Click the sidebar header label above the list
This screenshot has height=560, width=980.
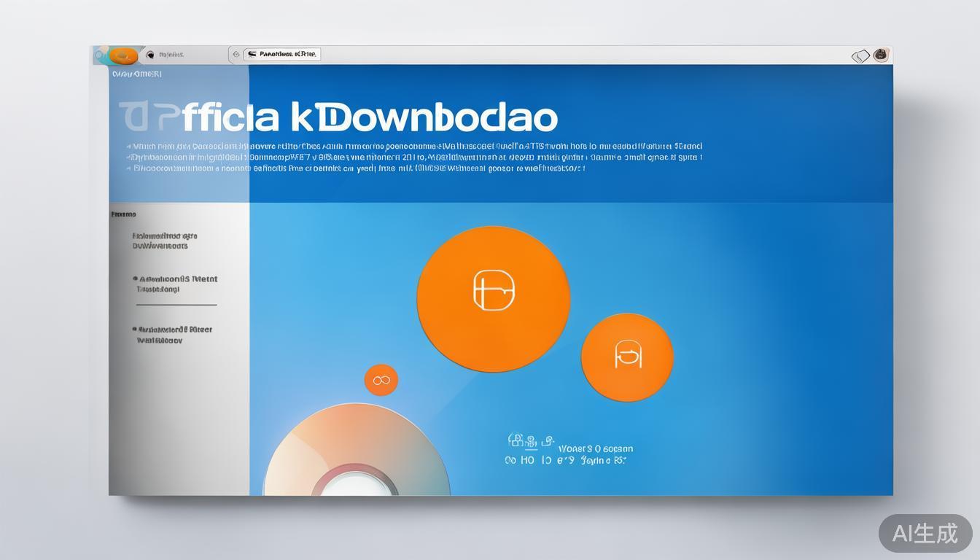point(124,214)
